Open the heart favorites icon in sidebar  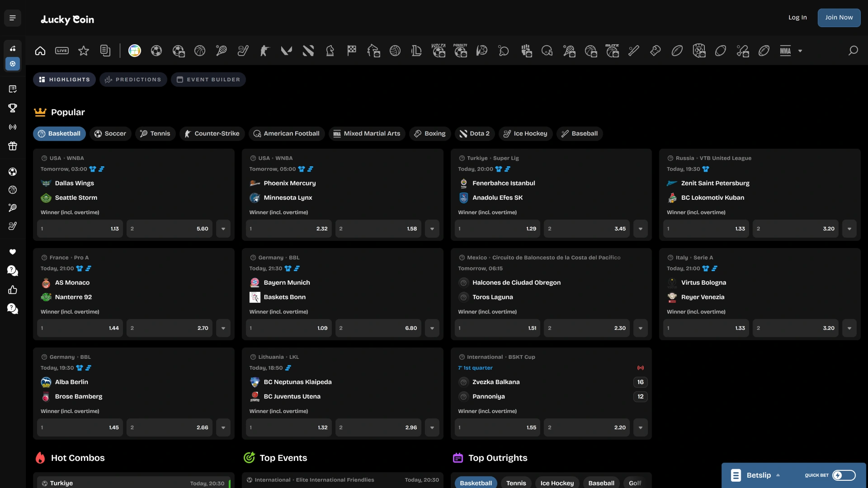pos(13,252)
